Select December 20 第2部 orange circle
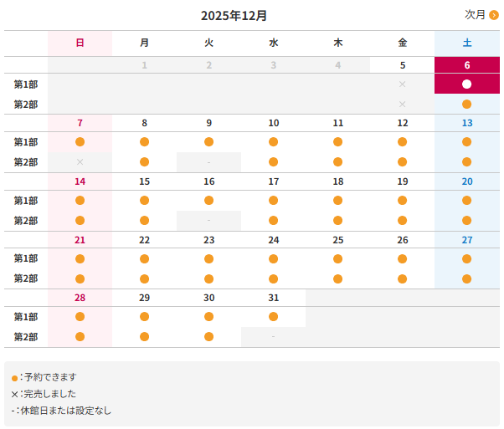The width and height of the screenshot is (504, 429). click(x=466, y=221)
